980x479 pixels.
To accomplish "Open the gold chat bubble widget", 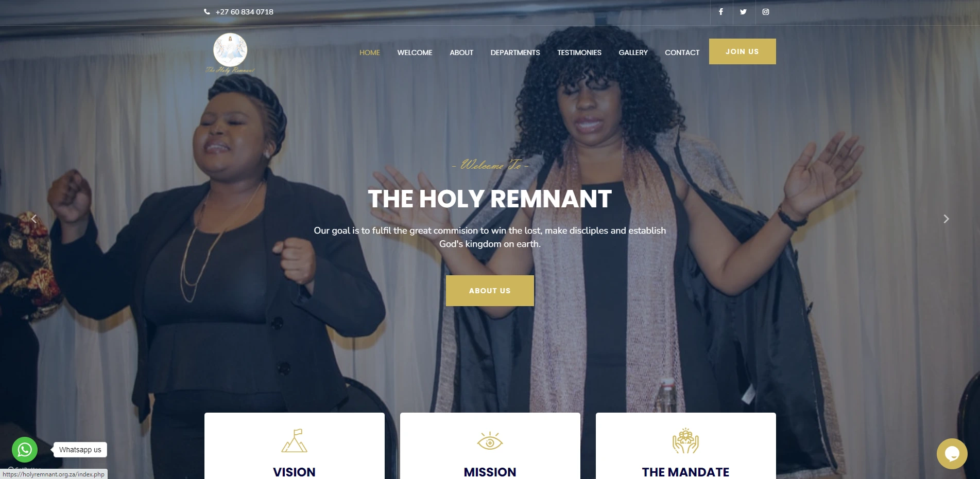I will point(952,453).
